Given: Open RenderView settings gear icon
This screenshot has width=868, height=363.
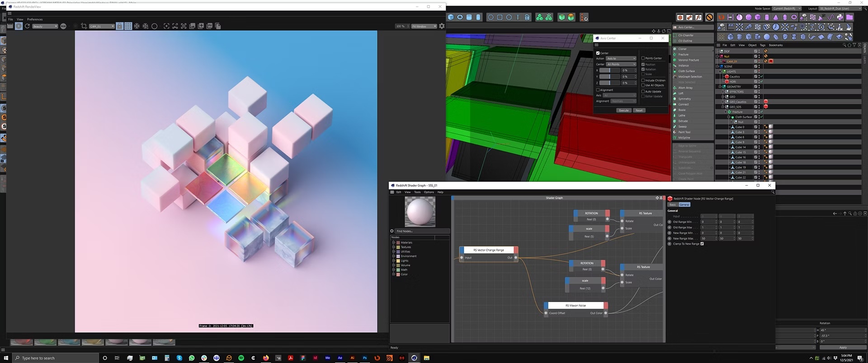Looking at the screenshot, I should [x=442, y=26].
